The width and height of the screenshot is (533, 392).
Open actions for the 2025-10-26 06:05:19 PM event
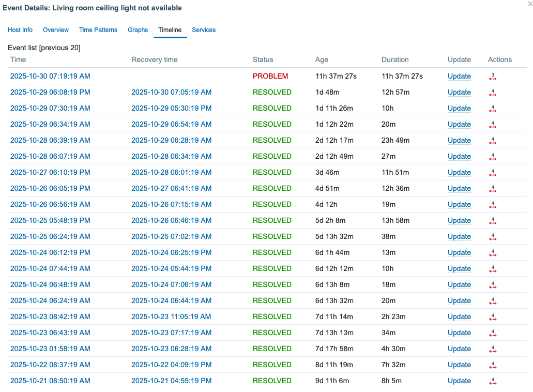493,188
